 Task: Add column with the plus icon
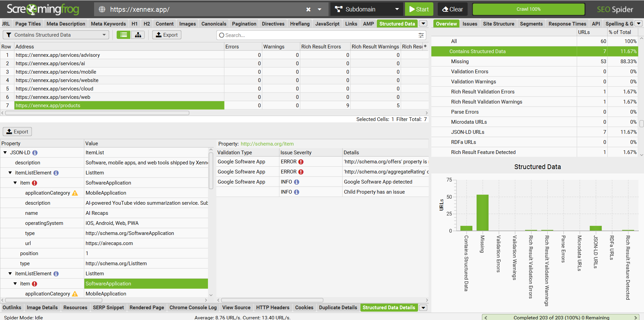pyautogui.click(x=425, y=46)
